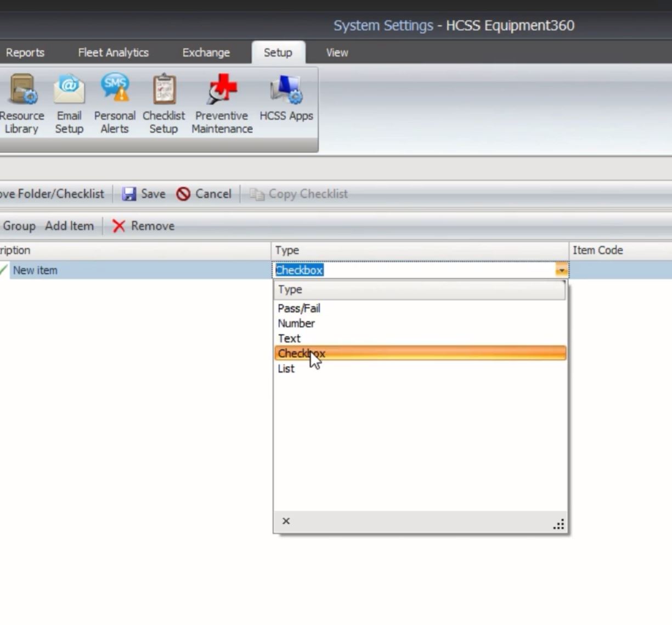Click the Type dropdown list header
Viewport: 672px width, 625px height.
(x=420, y=290)
